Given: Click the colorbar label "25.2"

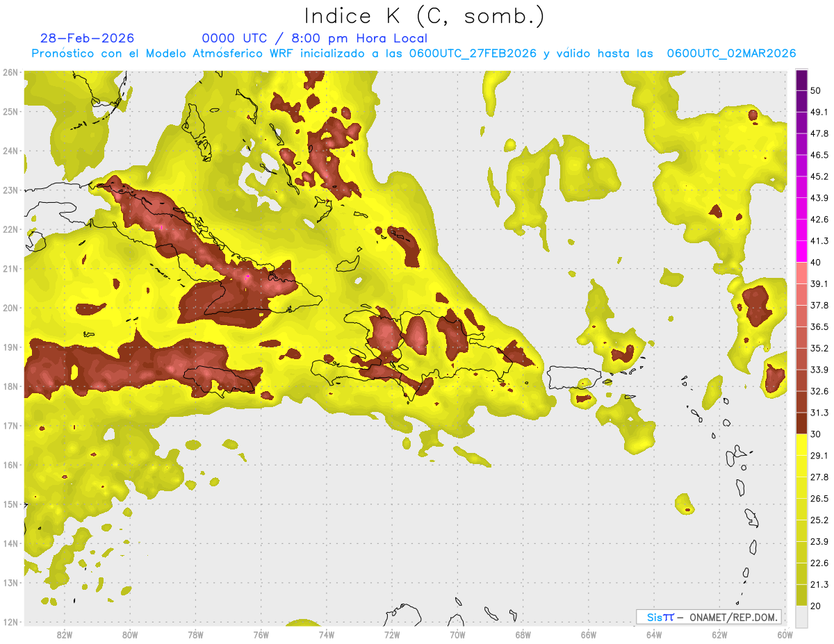Looking at the screenshot, I should [x=819, y=520].
